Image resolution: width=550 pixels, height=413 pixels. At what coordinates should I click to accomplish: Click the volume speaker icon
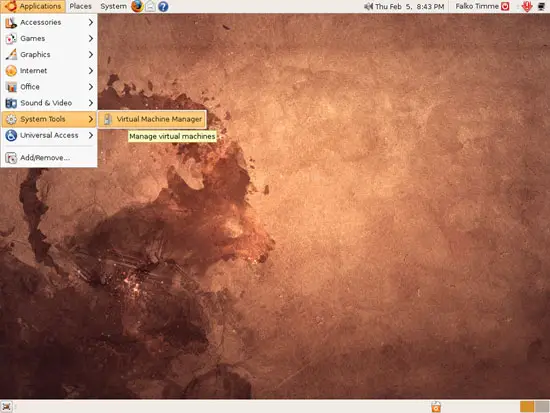click(x=368, y=6)
